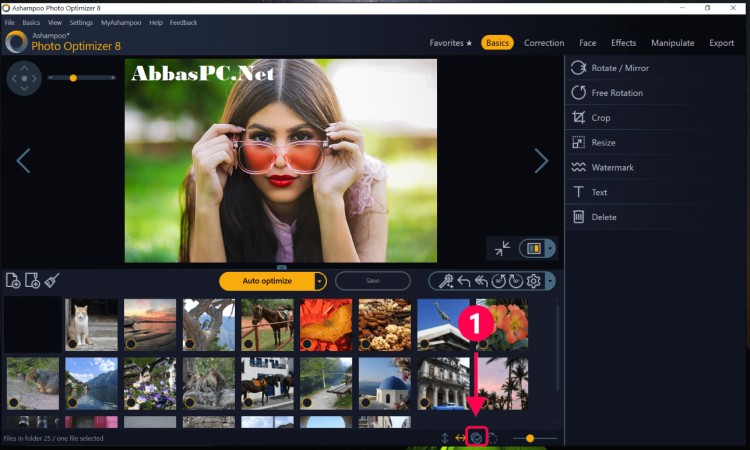
Task: Switch to the Face tab
Action: click(x=587, y=43)
